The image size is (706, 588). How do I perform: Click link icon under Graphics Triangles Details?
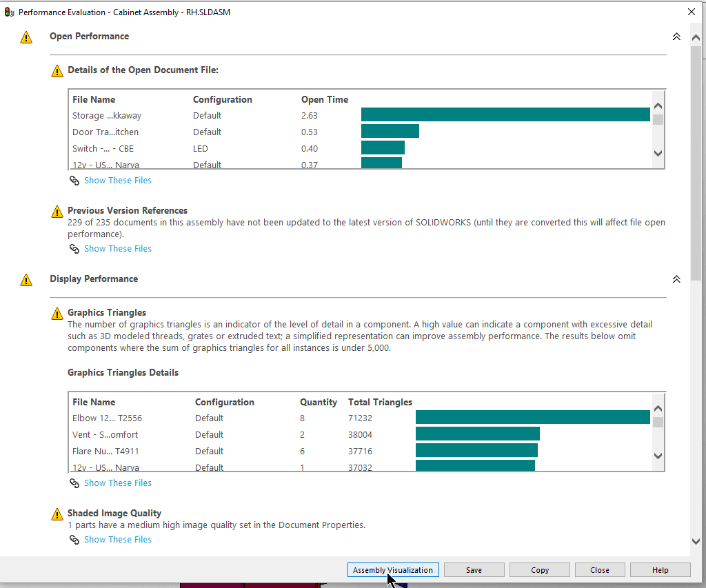[x=74, y=483]
